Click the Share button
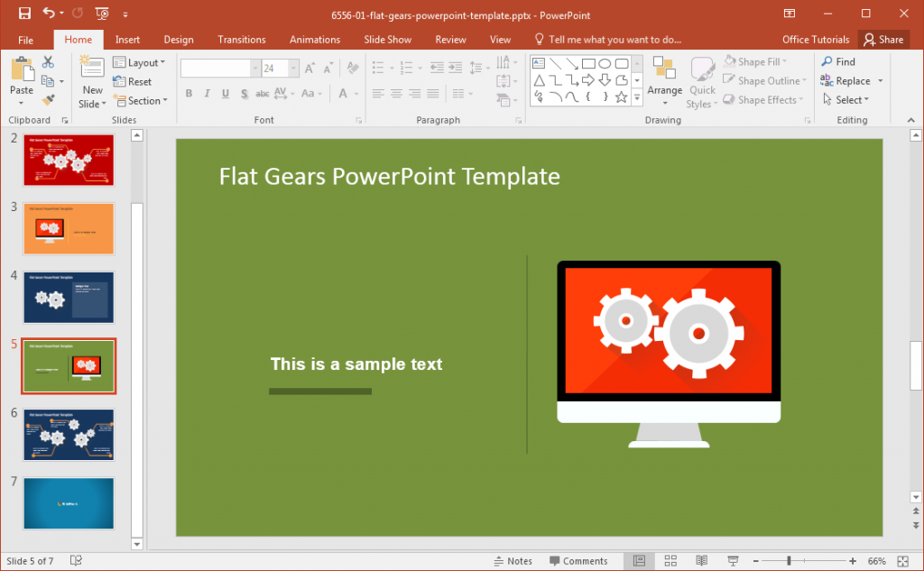The image size is (924, 571). (883, 39)
